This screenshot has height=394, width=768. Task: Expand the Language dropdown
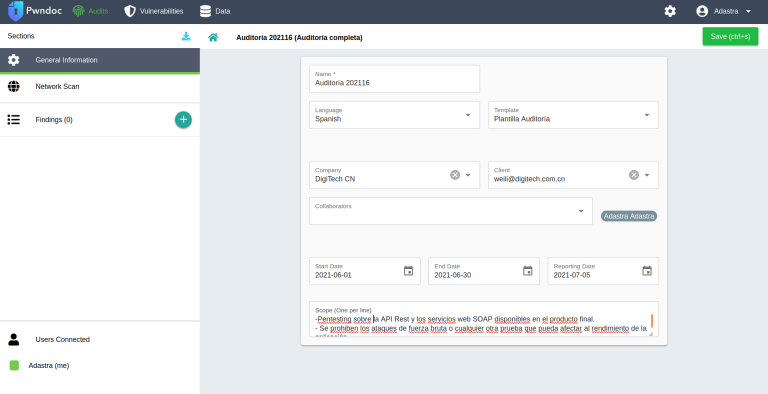(468, 115)
